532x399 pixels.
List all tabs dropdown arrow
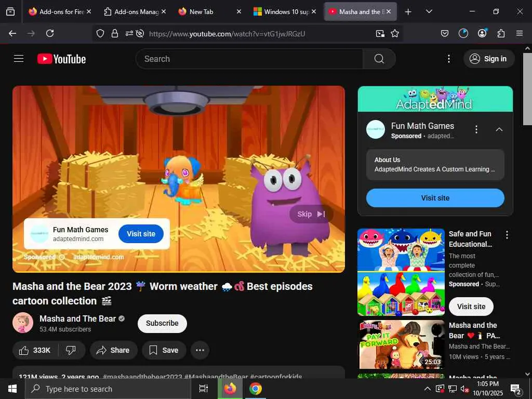[x=429, y=11]
